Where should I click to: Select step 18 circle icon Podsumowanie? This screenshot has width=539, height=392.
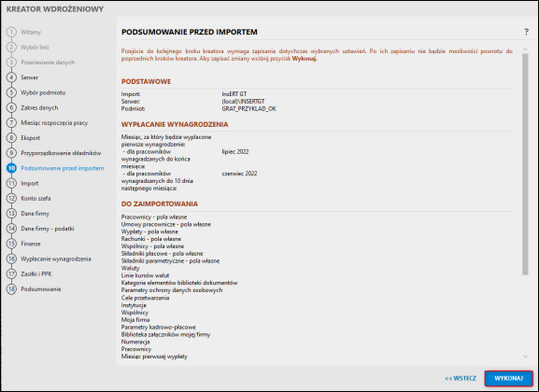[11, 289]
